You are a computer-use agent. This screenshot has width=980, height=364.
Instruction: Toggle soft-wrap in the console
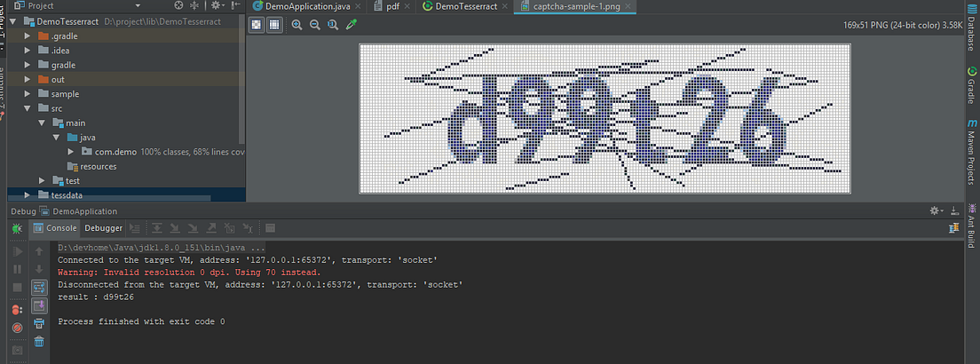point(39,288)
